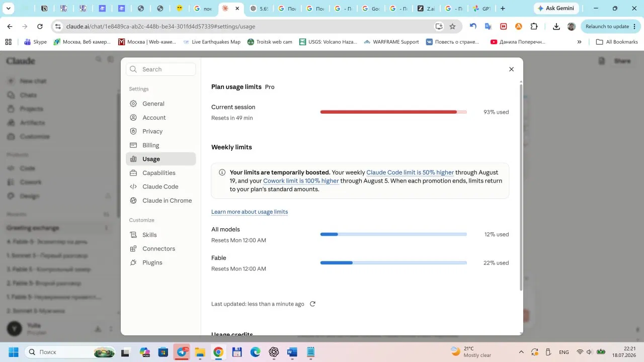Open the Chrome Extensions puzzle icon
The height and width of the screenshot is (362, 644).
tap(534, 27)
